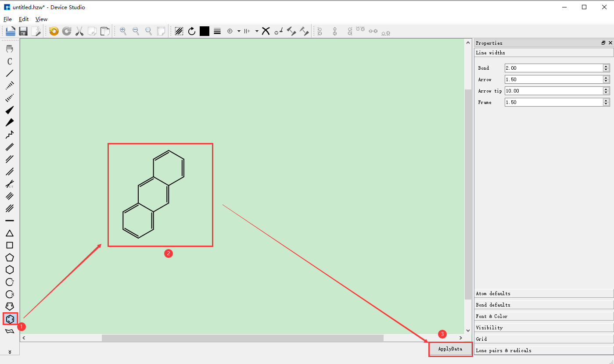Open the Edit menu
The width and height of the screenshot is (614, 364).
(23, 19)
